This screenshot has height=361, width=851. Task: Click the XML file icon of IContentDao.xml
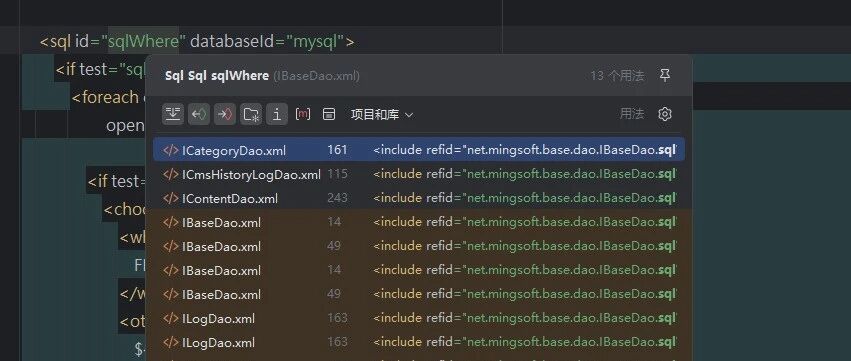[x=171, y=198]
